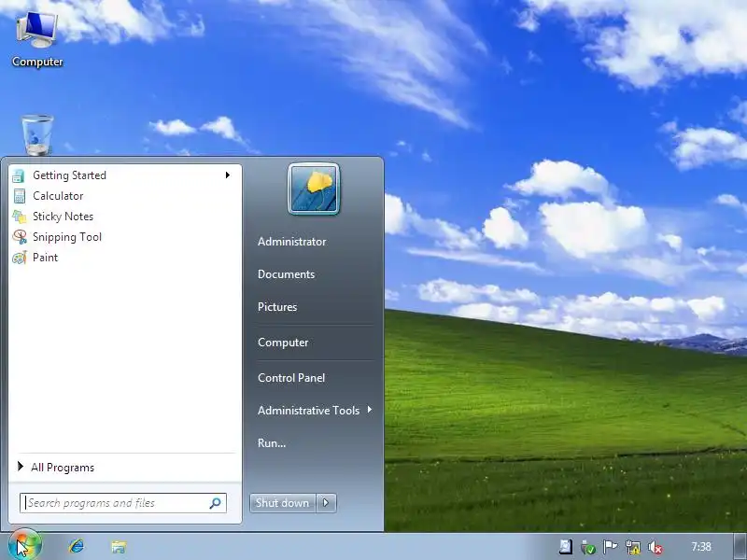Click the Snipping Tool scissors icon
Image resolution: width=747 pixels, height=560 pixels.
click(x=20, y=237)
